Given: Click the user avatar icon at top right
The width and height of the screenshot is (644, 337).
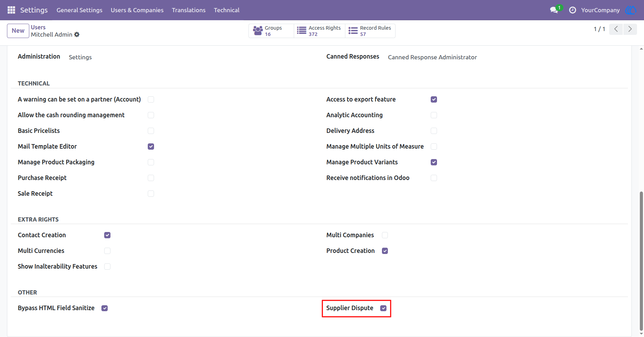Looking at the screenshot, I should [631, 10].
